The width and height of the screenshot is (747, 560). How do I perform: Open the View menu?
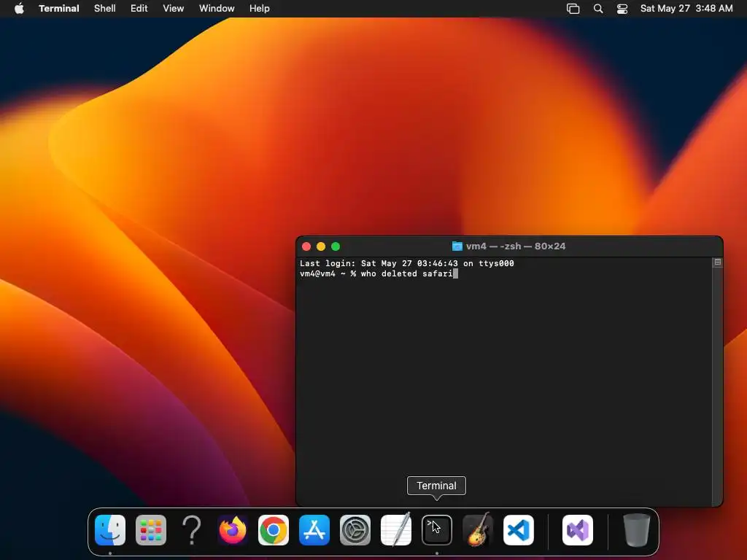[174, 9]
